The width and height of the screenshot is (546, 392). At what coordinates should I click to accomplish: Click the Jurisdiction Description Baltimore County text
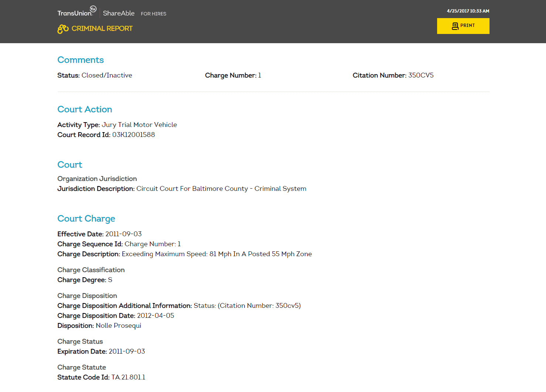(x=221, y=189)
